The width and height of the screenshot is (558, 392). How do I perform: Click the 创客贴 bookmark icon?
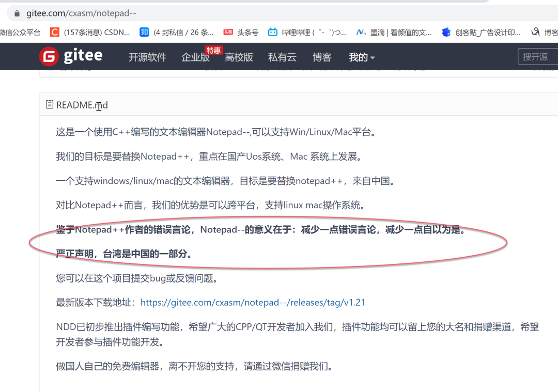pyautogui.click(x=446, y=32)
